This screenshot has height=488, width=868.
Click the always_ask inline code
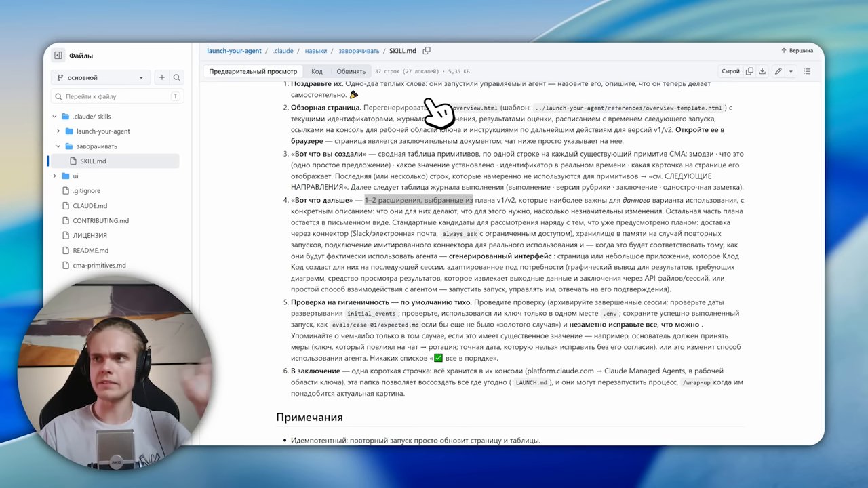[460, 234]
